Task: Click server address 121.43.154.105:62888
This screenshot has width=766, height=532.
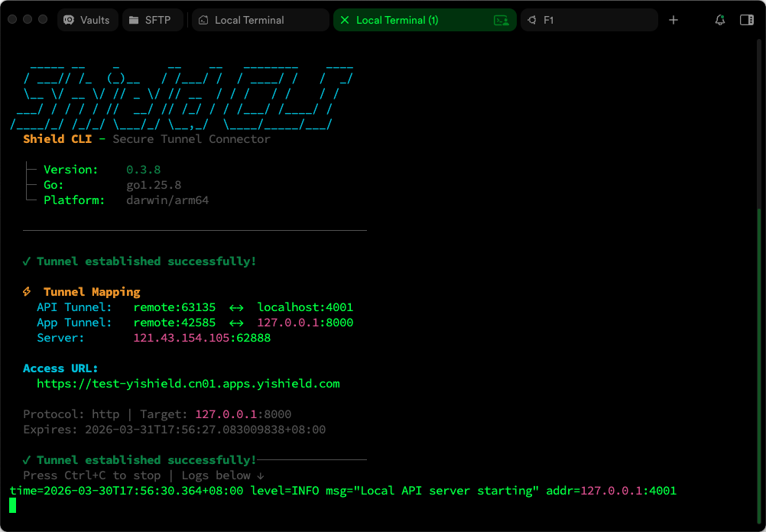Action: coord(202,338)
